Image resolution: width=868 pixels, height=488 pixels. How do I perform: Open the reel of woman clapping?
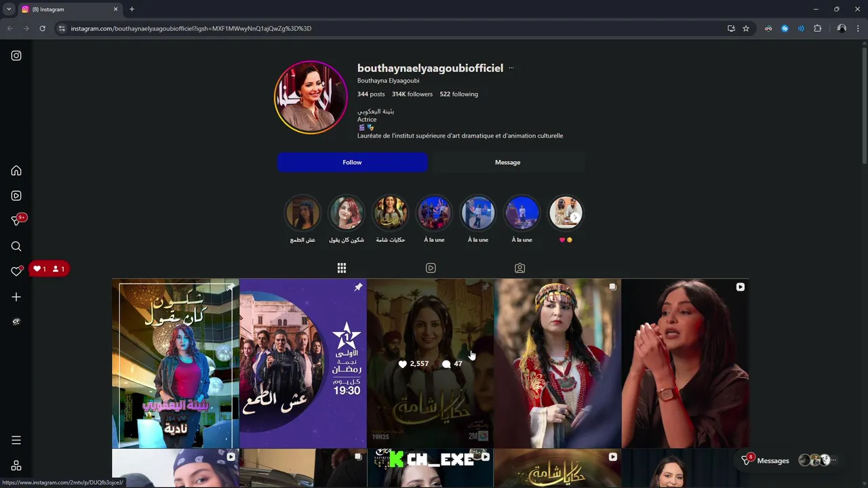(x=685, y=363)
